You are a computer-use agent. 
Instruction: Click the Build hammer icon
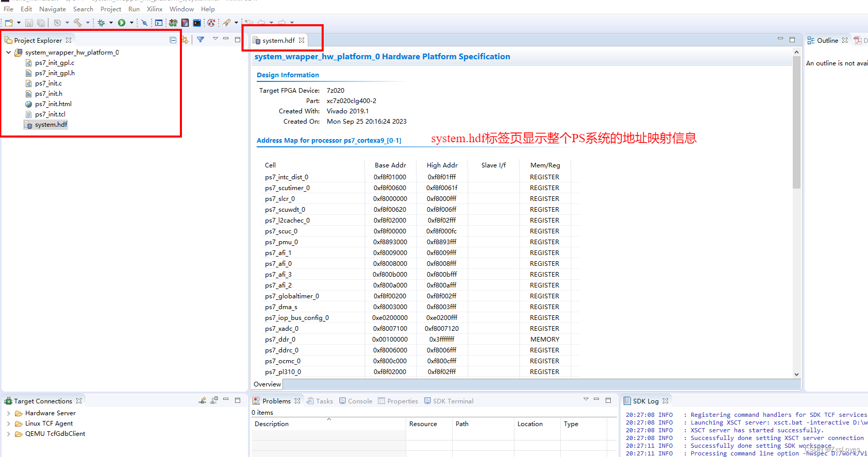click(x=78, y=23)
